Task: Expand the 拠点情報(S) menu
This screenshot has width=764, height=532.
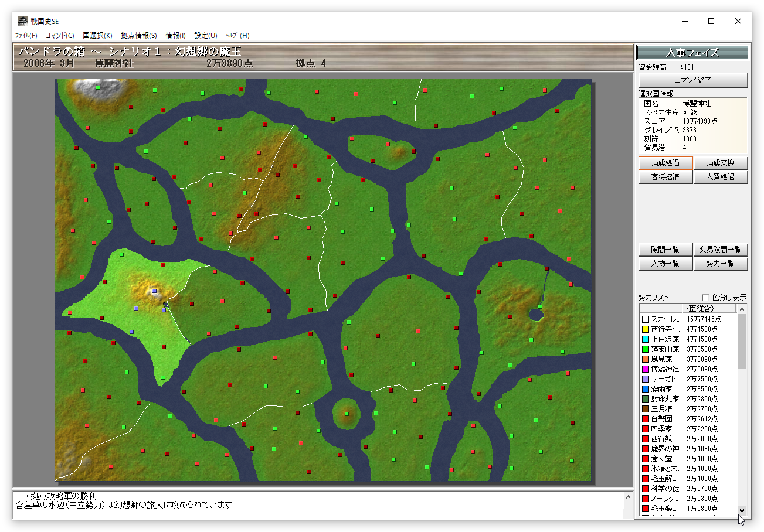Action: tap(139, 36)
